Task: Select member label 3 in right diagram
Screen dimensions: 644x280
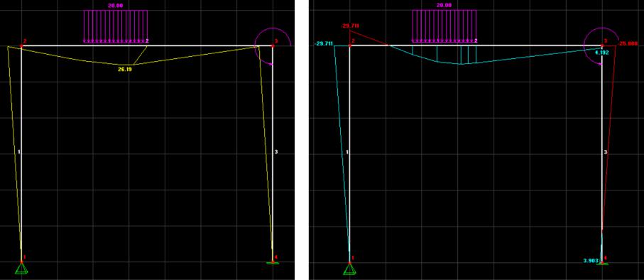Action: point(606,152)
